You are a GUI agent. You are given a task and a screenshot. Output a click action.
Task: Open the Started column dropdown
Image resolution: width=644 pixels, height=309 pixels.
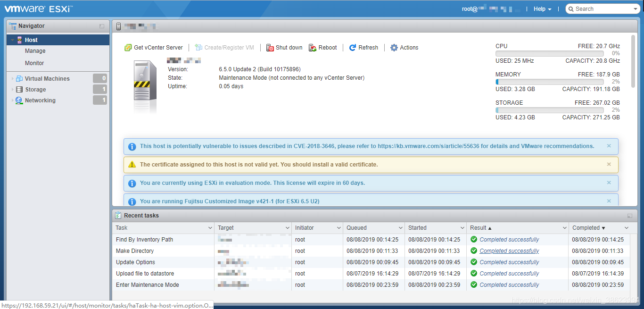coord(462,228)
